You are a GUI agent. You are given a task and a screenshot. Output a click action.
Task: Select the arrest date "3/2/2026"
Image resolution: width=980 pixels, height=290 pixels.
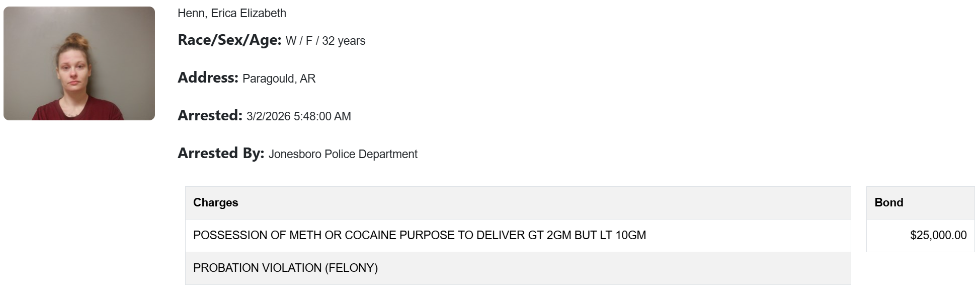tap(268, 116)
